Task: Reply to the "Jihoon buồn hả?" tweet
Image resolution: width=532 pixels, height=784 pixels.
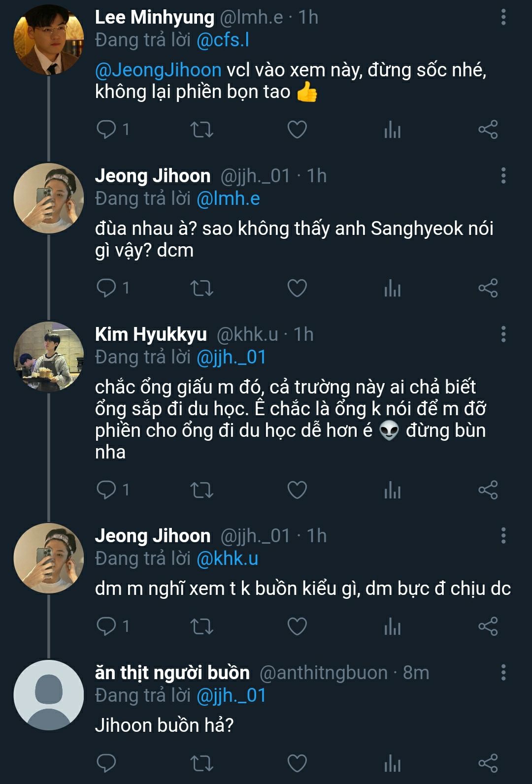Action: pos(106,763)
